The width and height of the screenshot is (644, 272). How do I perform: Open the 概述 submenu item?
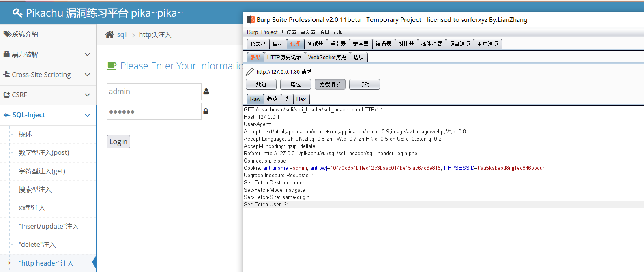click(x=25, y=135)
